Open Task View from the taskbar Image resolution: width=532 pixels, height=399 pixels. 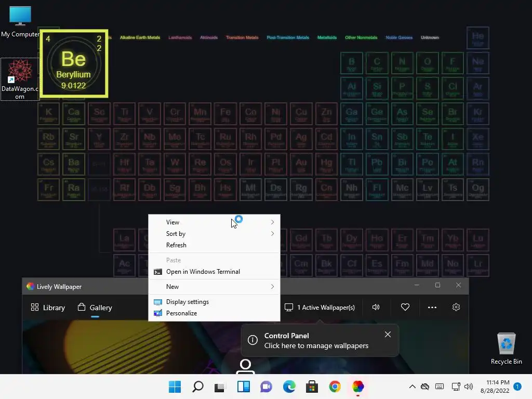220,387
